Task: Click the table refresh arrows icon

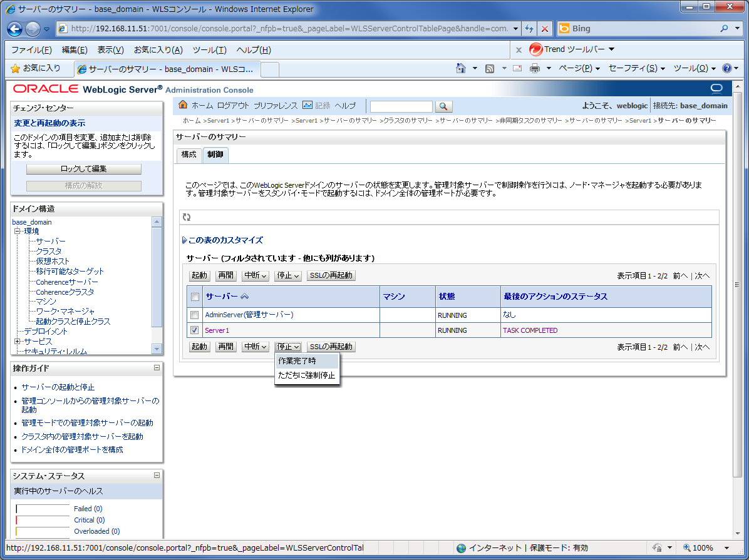Action: pos(187,217)
